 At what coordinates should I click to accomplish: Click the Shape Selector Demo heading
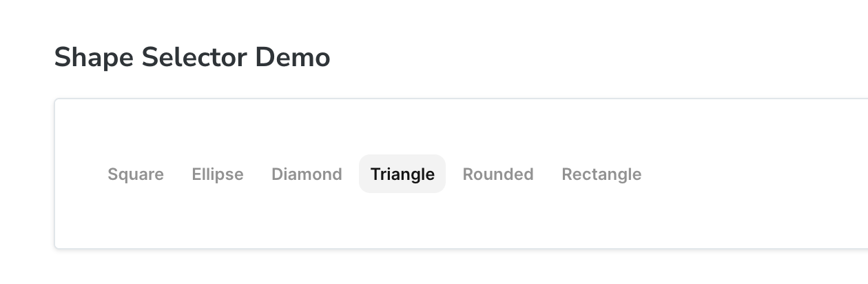192,57
